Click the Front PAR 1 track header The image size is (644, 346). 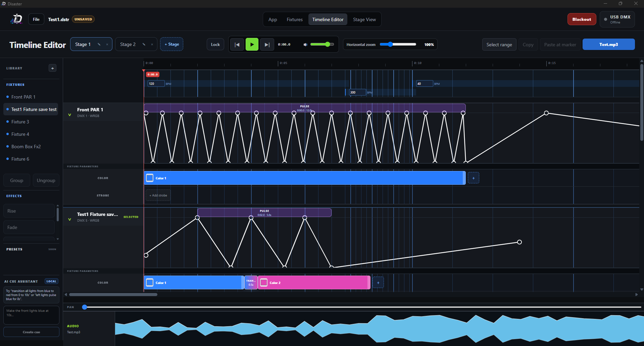pyautogui.click(x=103, y=112)
